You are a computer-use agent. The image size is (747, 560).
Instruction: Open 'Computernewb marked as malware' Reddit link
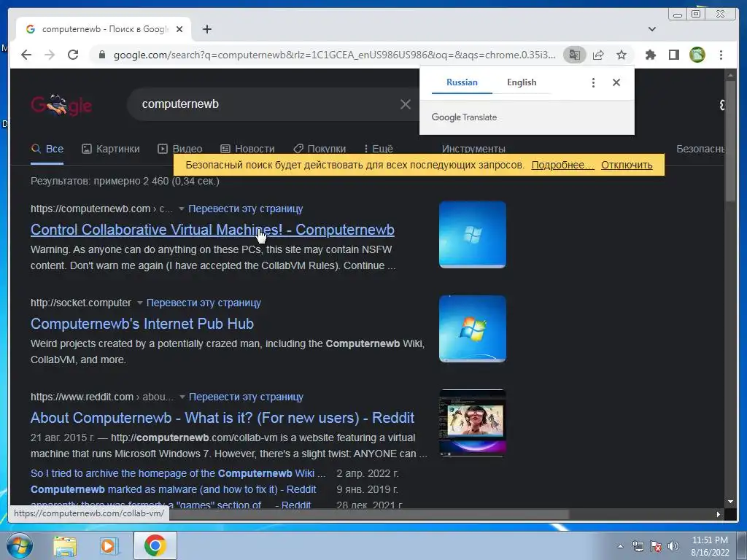click(174, 489)
